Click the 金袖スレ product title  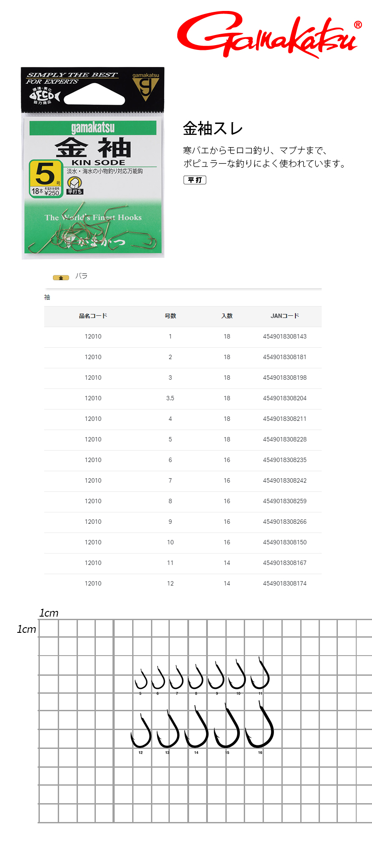click(213, 128)
